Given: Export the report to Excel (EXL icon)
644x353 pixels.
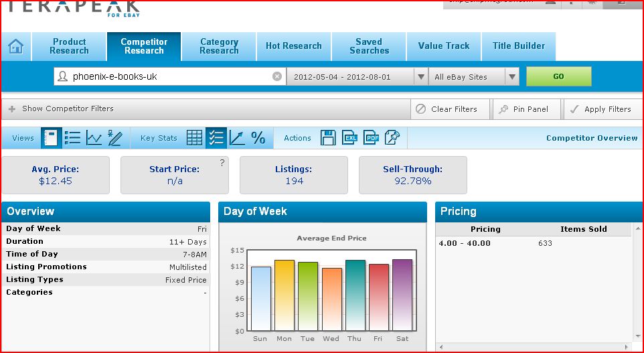Looking at the screenshot, I should click(x=350, y=138).
